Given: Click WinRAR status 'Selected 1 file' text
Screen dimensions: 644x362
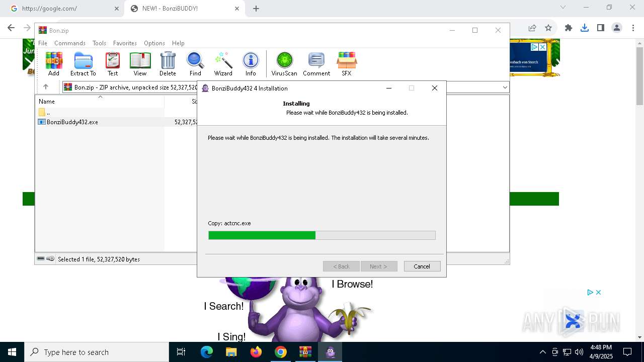Looking at the screenshot, I should 99,259.
